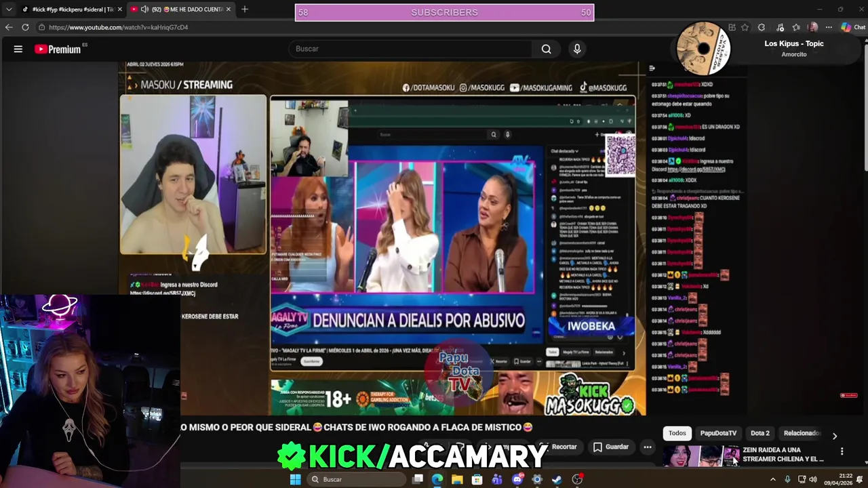The image size is (868, 488).
Task: Start voice search with microphone icon
Action: tap(577, 49)
